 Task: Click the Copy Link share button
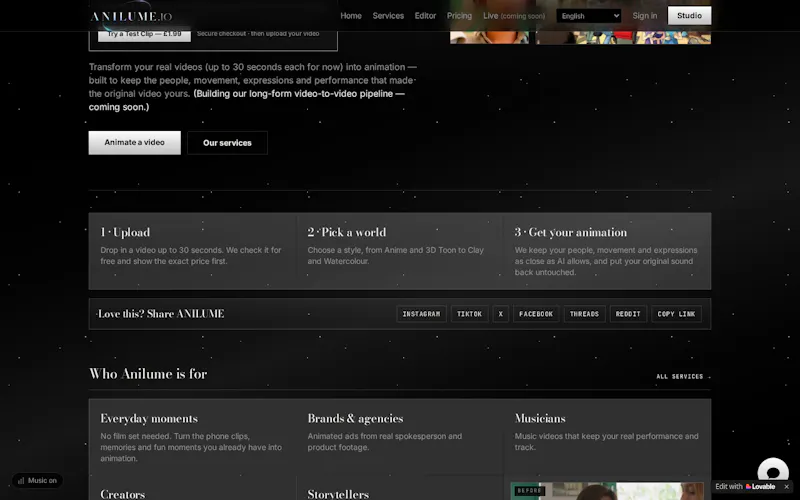click(x=676, y=314)
